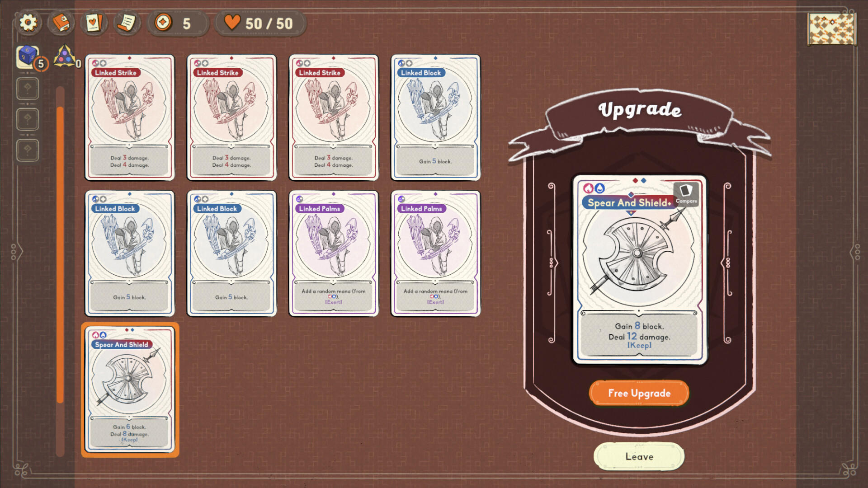Expand right side panel arrow
Screen dimensions: 868x488
point(854,250)
